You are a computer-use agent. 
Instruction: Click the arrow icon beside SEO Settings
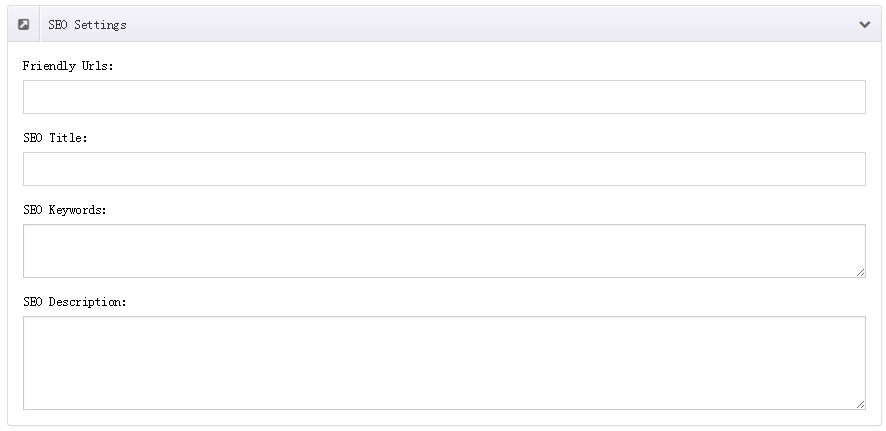click(x=24, y=24)
